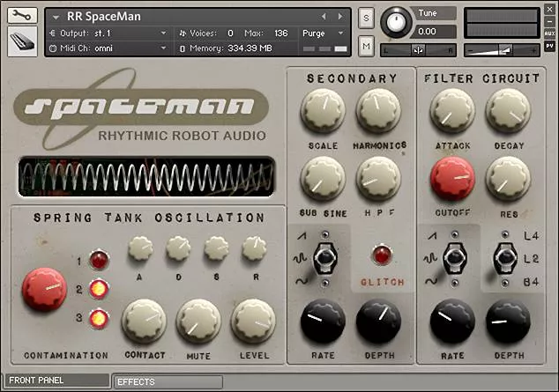Mute the instrument with M button
Viewport: 559px width, 392px height.
366,46
